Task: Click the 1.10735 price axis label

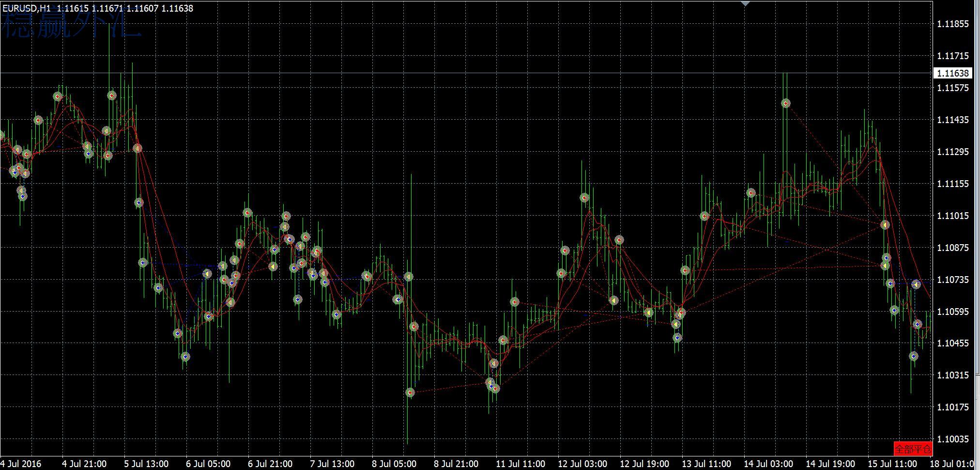Action: 953,280
